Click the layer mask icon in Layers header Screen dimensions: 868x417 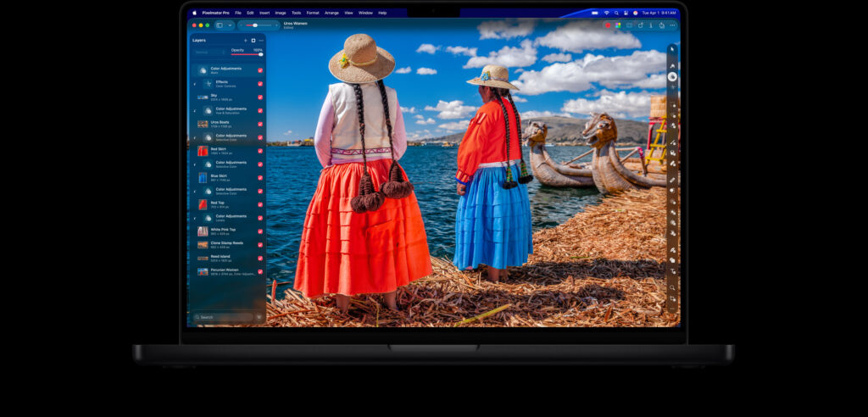point(253,40)
